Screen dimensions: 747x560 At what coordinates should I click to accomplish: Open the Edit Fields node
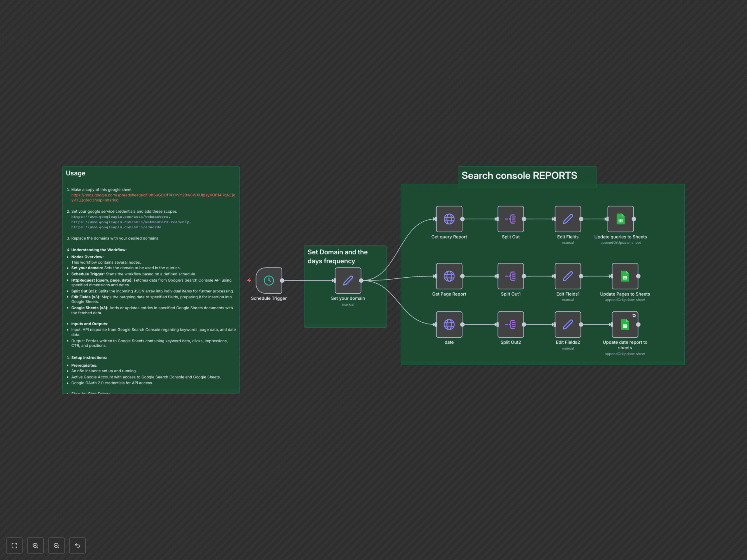tap(567, 219)
